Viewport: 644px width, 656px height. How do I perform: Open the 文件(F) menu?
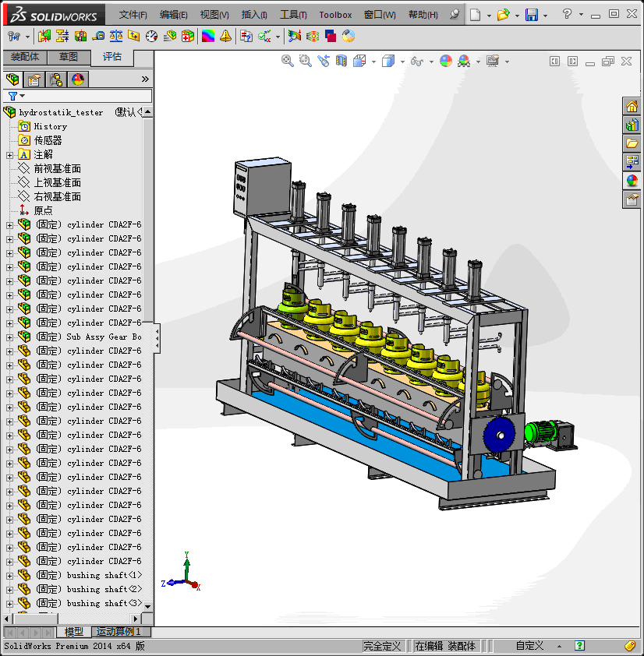133,15
